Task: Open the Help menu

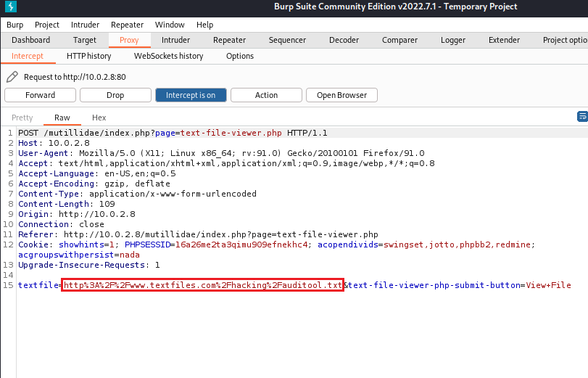Action: 204,25
